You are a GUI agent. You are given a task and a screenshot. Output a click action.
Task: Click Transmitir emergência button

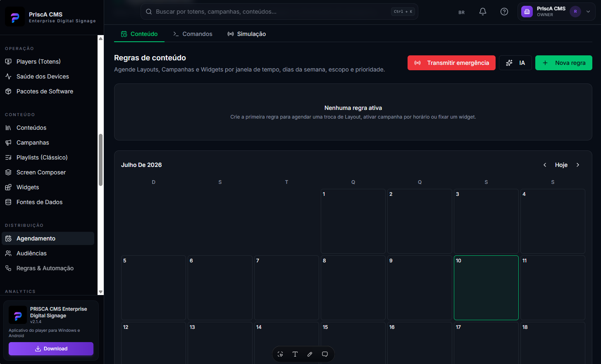[x=451, y=63]
